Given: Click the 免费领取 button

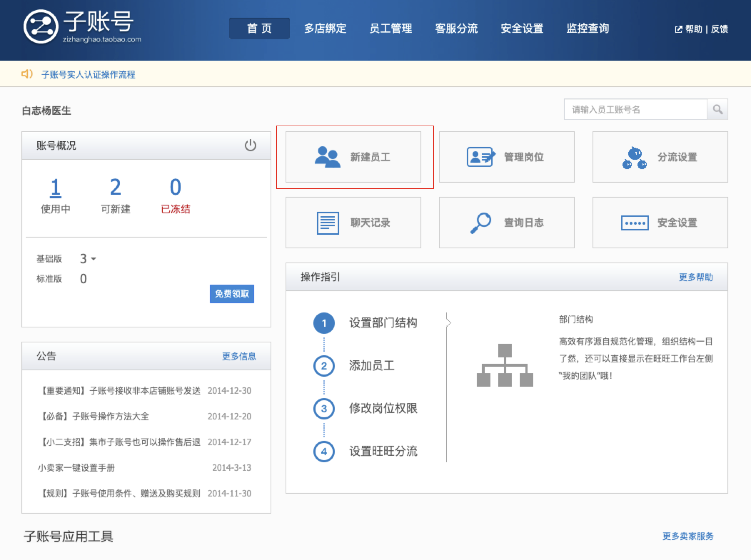Looking at the screenshot, I should tap(232, 294).
